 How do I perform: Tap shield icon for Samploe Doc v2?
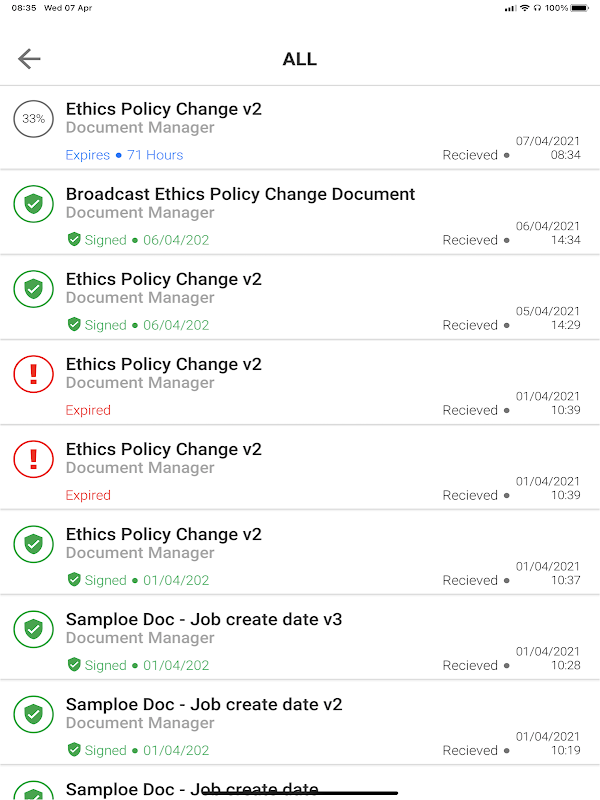[x=34, y=714]
